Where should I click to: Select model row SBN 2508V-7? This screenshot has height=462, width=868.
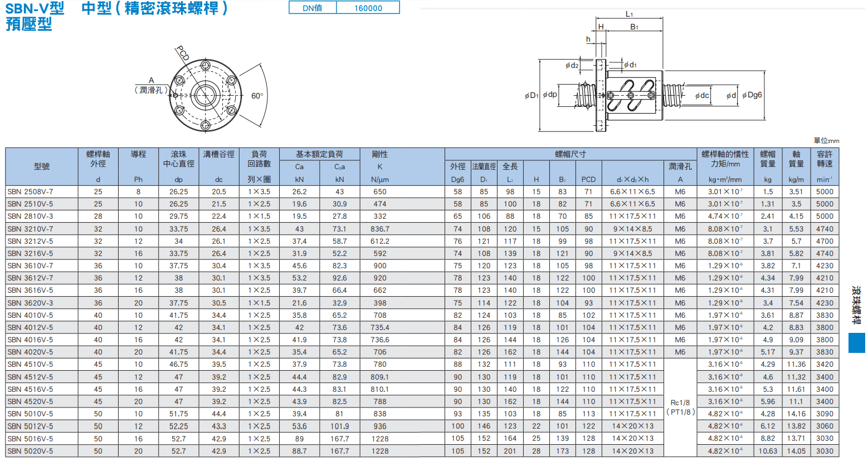(x=422, y=191)
